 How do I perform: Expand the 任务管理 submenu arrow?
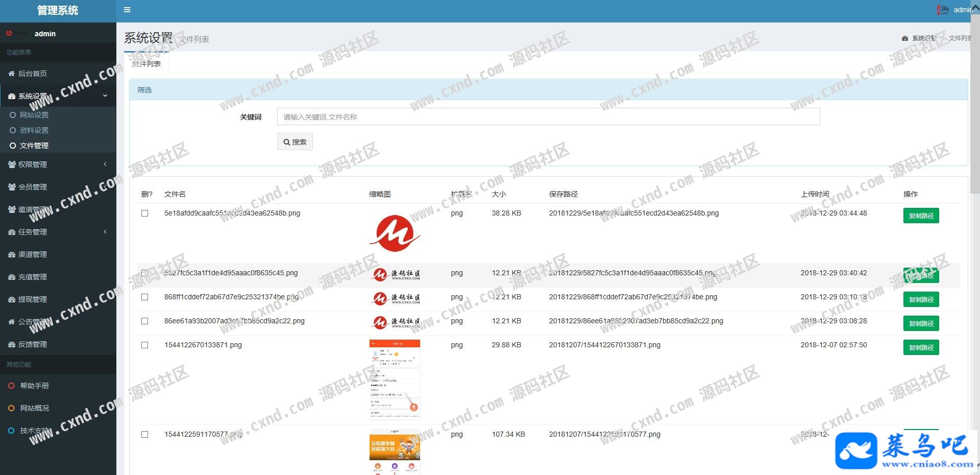(105, 232)
